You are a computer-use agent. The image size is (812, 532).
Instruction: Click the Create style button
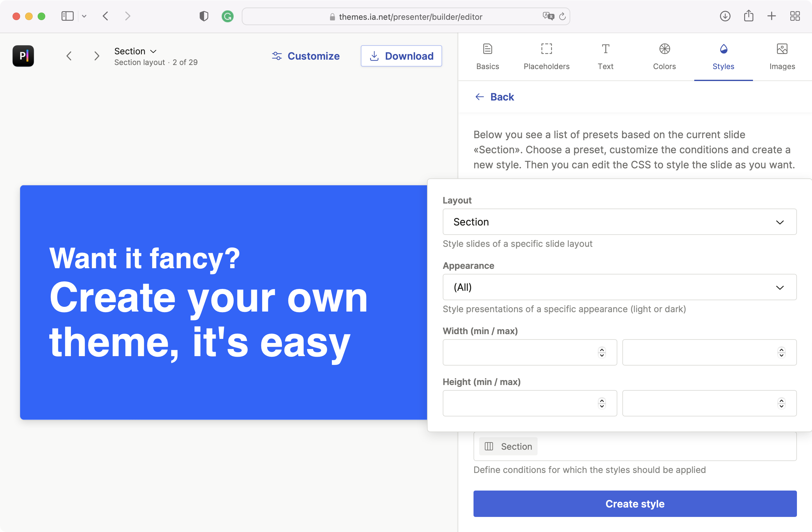pos(635,504)
